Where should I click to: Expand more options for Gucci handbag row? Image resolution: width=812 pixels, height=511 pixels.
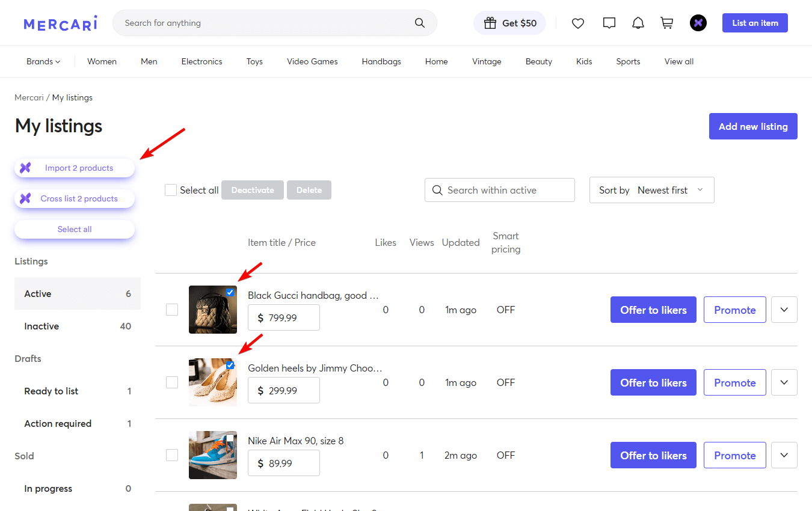coord(784,310)
